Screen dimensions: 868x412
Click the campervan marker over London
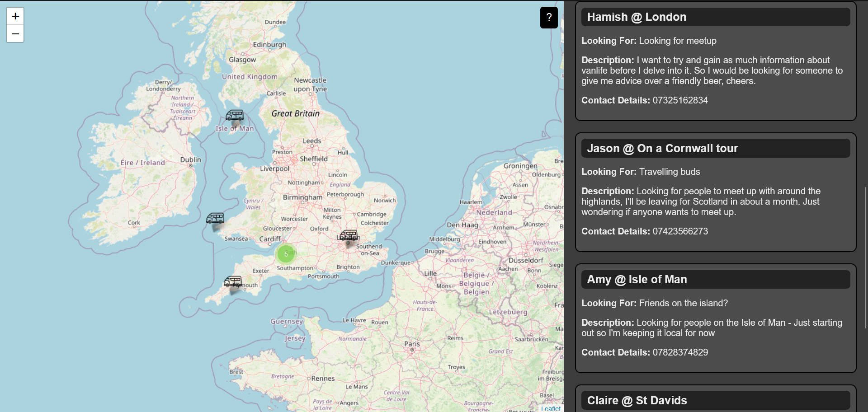pos(349,236)
